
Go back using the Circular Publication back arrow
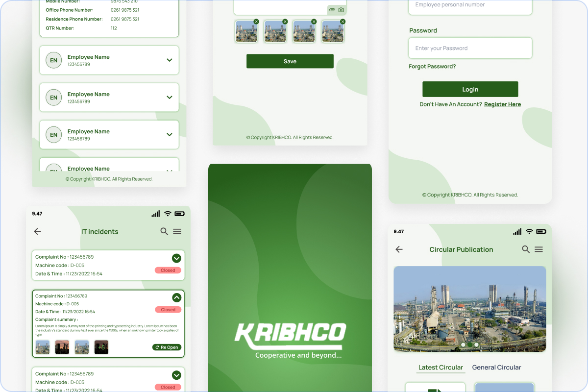click(x=399, y=249)
